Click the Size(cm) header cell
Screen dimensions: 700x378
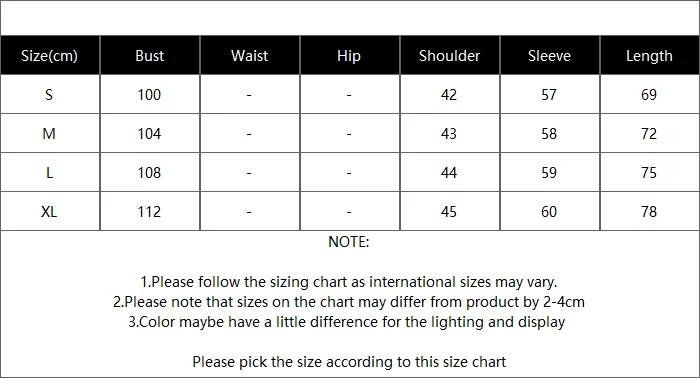point(50,55)
